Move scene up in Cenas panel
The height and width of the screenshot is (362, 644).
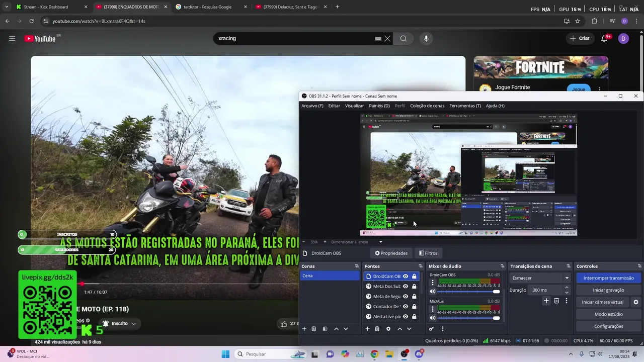(x=336, y=329)
